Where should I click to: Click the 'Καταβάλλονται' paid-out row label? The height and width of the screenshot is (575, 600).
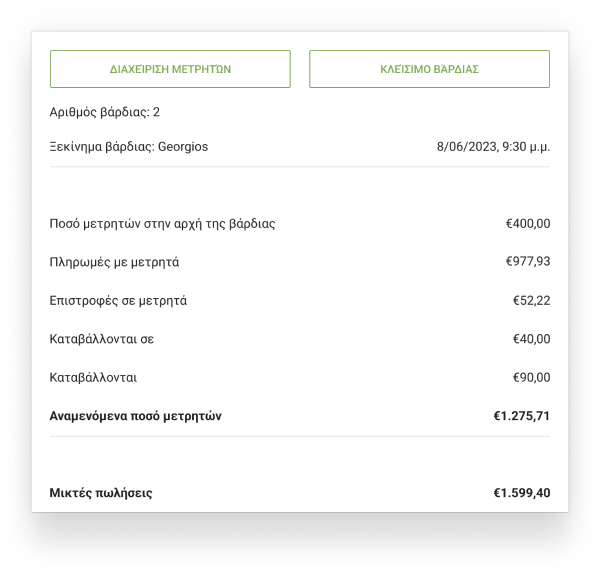(93, 378)
